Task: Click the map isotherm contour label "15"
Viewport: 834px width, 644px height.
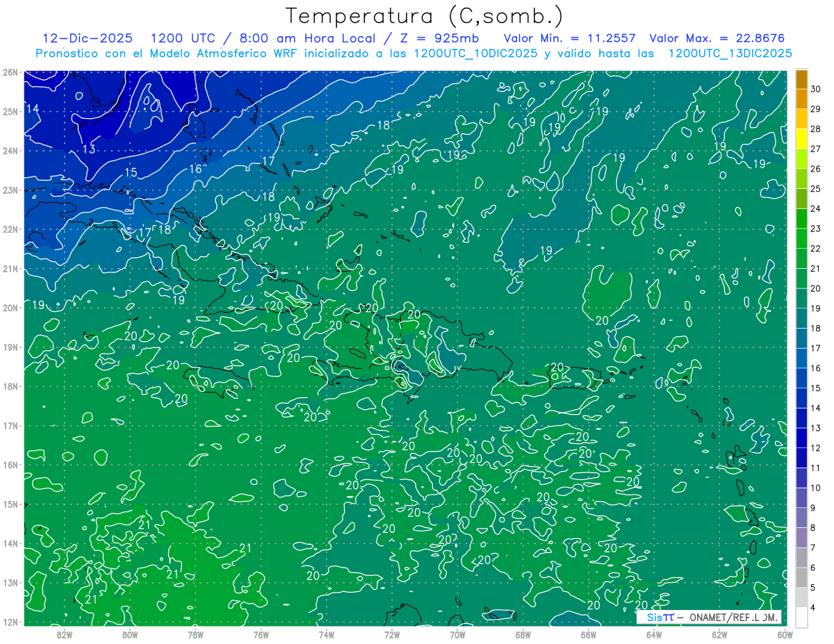Action: (131, 172)
